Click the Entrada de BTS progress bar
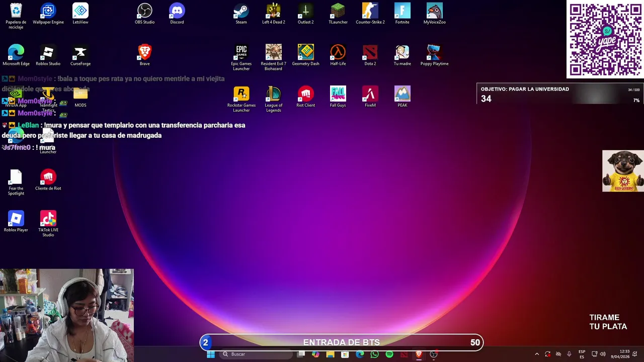The width and height of the screenshot is (644, 362). 342,342
